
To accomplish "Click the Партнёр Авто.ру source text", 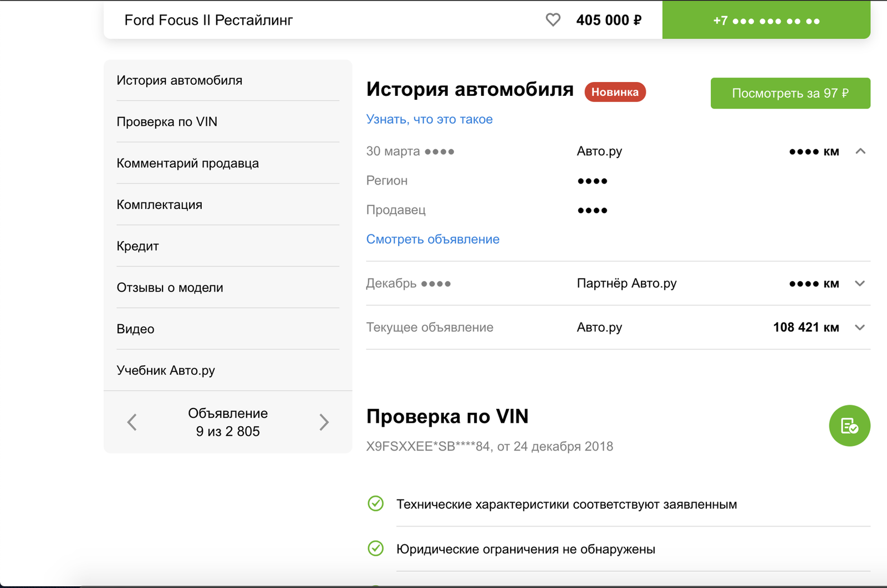I will 626,283.
